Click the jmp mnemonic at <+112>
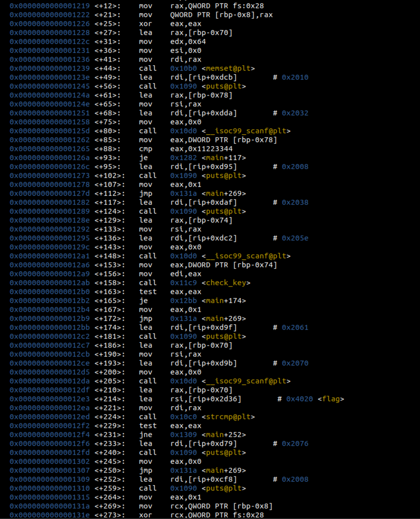The image size is (420, 519). pyautogui.click(x=145, y=193)
